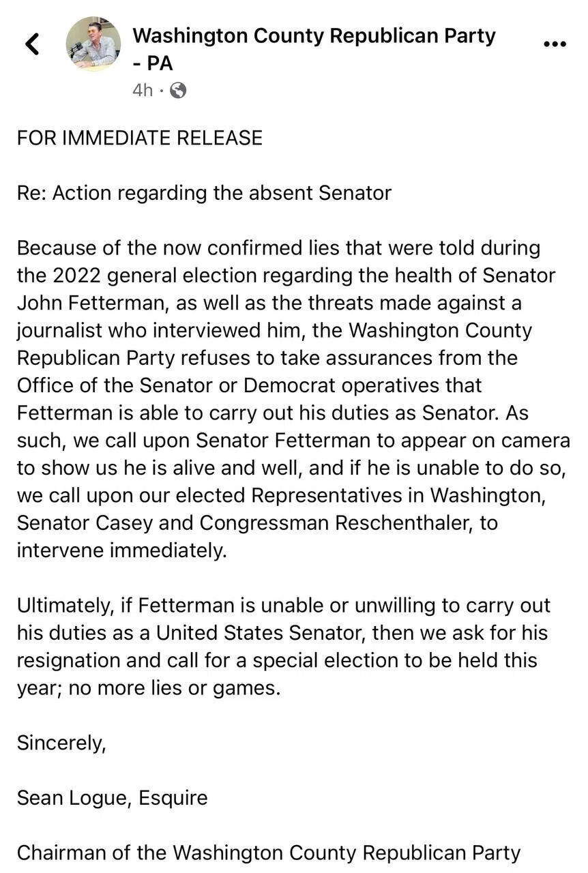This screenshot has height=873, width=588.
Task: Go back using the left arrow
Action: click(32, 44)
